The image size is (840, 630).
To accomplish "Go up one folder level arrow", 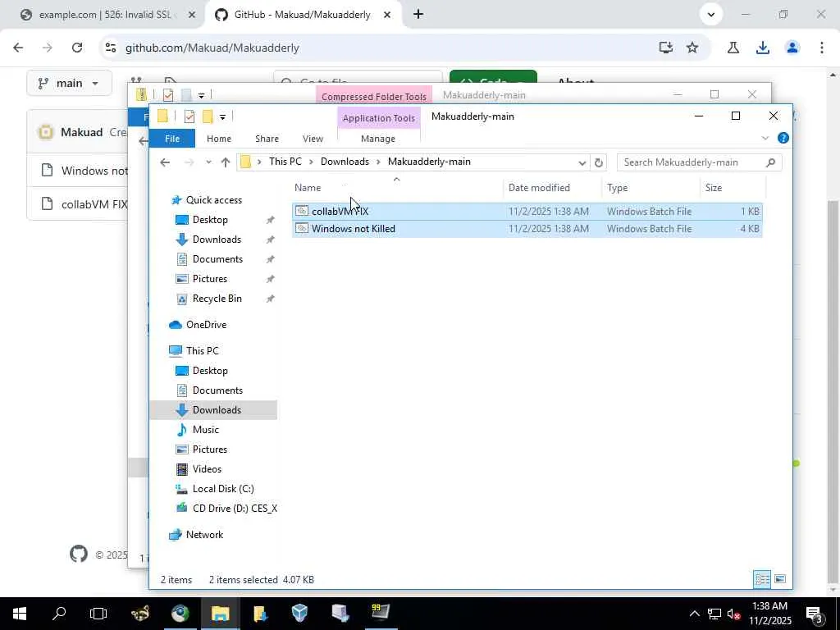I will (226, 162).
